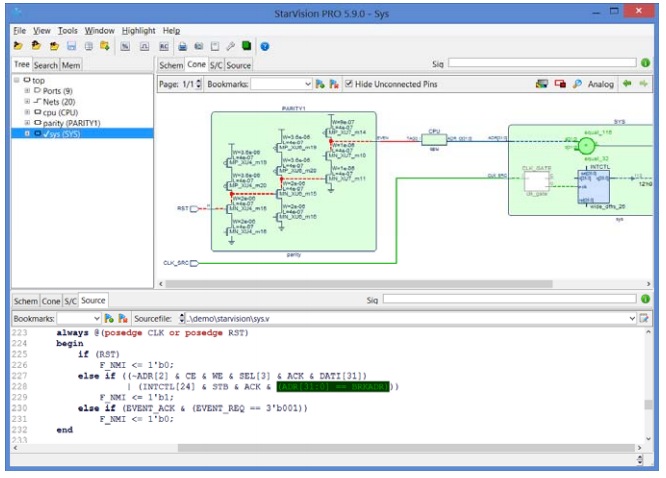Click the Analog button
This screenshot has width=666, height=478.
pos(601,84)
